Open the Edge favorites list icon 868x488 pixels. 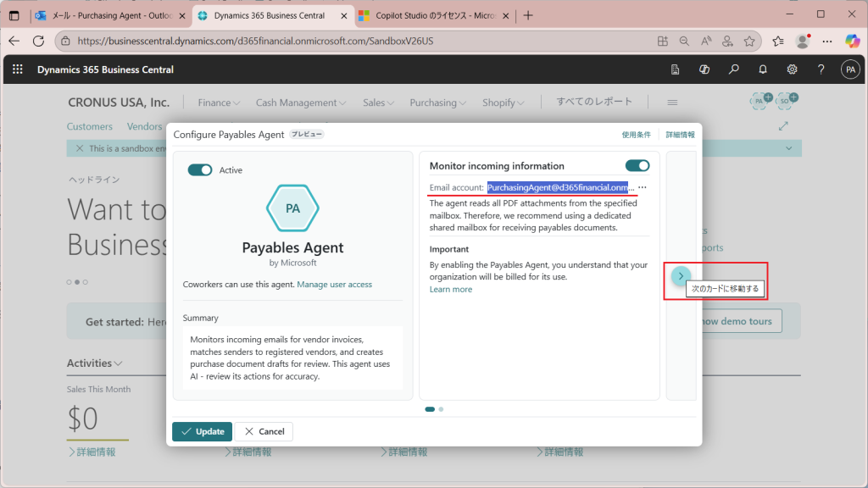click(x=778, y=41)
